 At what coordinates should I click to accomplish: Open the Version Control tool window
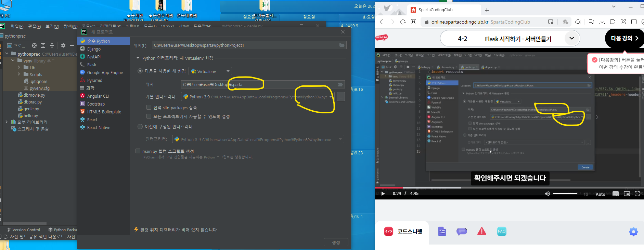(24, 230)
